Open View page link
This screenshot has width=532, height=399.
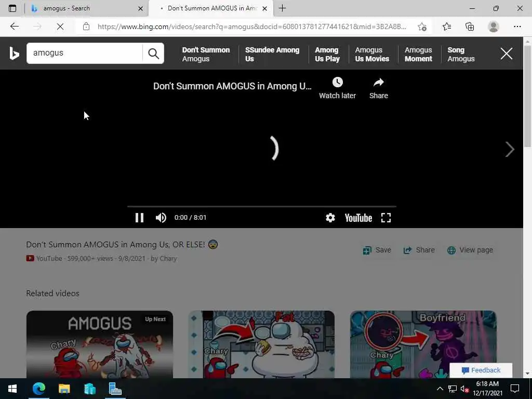pos(470,250)
